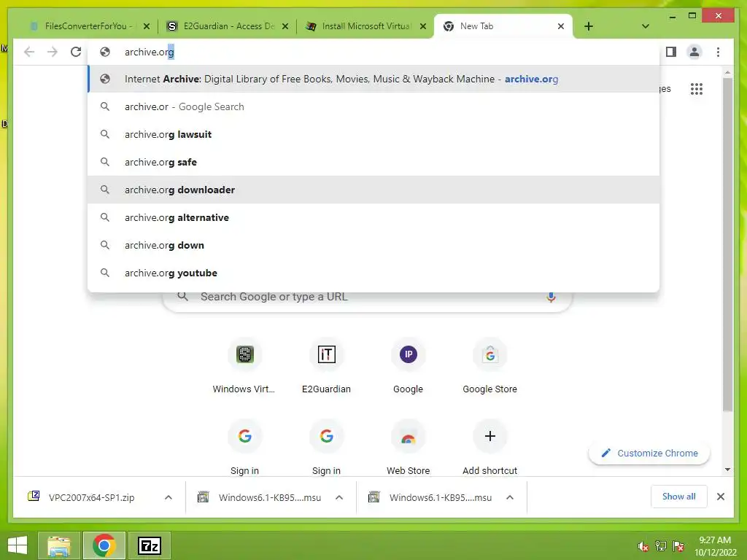Image resolution: width=747 pixels, height=560 pixels.
Task: Switch to Install Microsoft Virtual tab
Action: (366, 26)
